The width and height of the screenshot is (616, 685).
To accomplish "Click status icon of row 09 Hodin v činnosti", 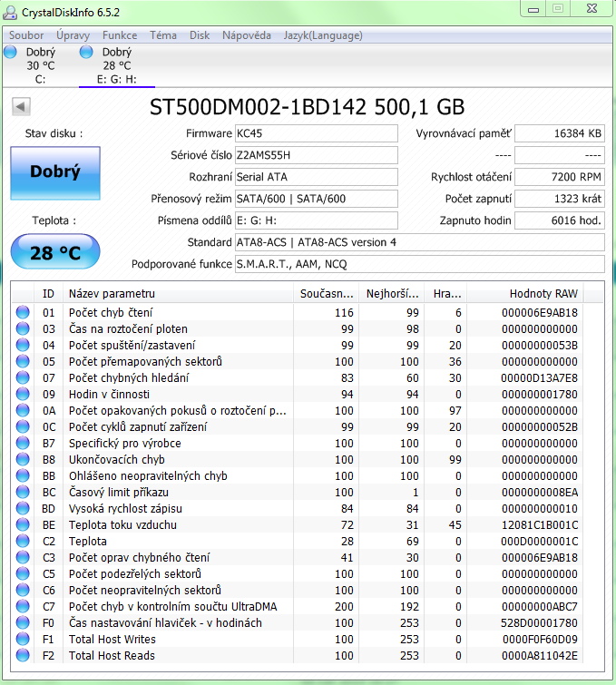I will coord(23,394).
